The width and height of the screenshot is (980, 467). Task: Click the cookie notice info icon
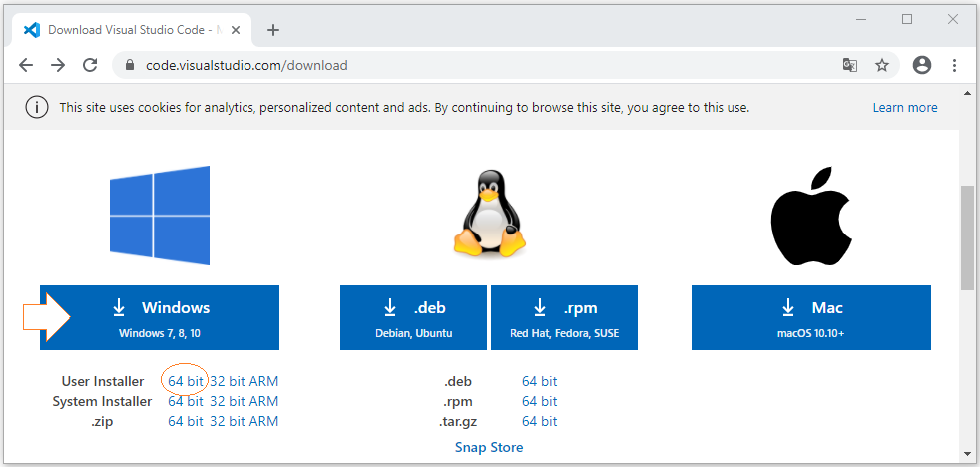pos(37,108)
